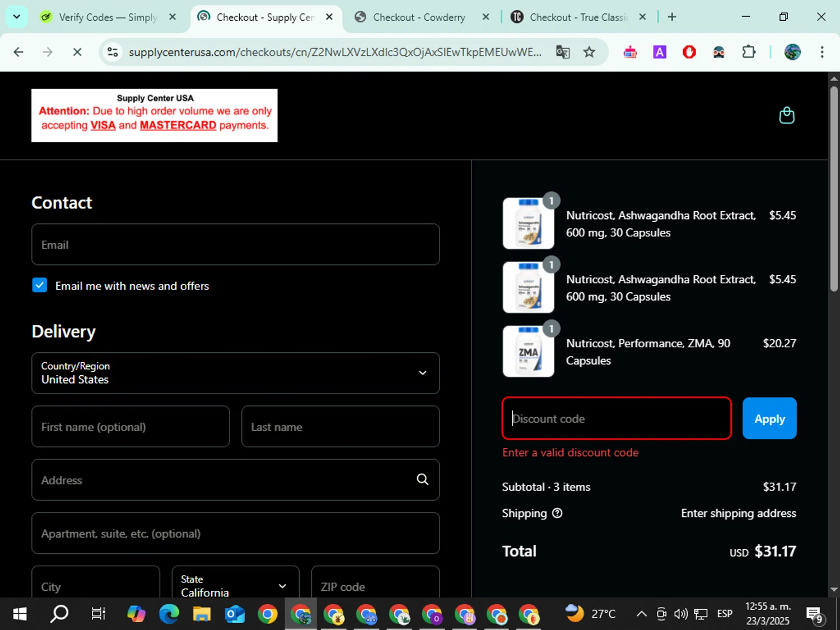Open Task View in taskbar
This screenshot has width=840, height=630.
click(99, 614)
